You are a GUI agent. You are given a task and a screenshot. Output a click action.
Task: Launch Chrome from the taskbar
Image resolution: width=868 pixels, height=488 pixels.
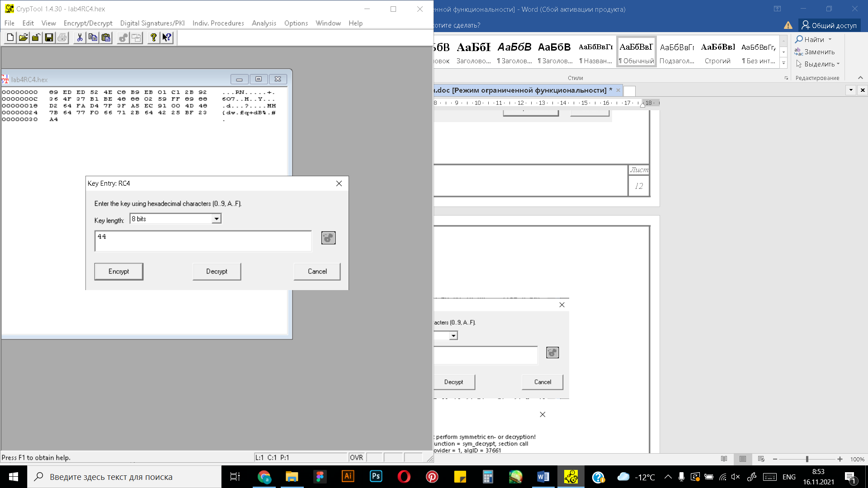264,477
